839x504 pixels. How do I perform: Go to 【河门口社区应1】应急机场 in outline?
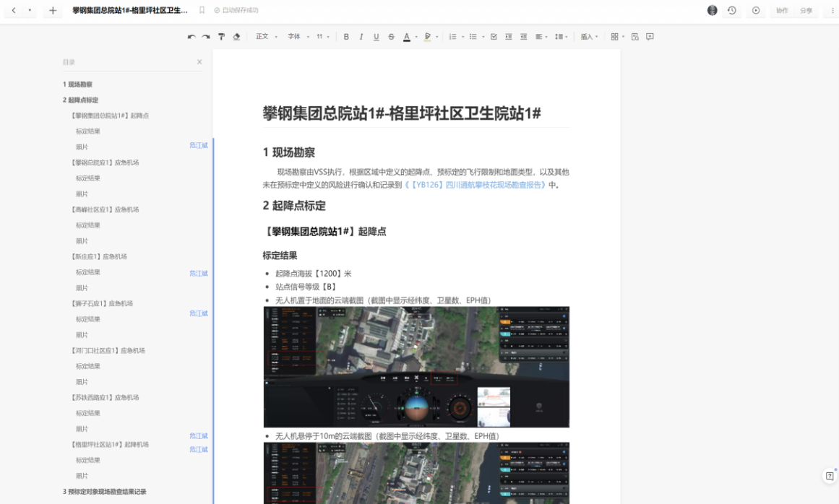tap(108, 351)
